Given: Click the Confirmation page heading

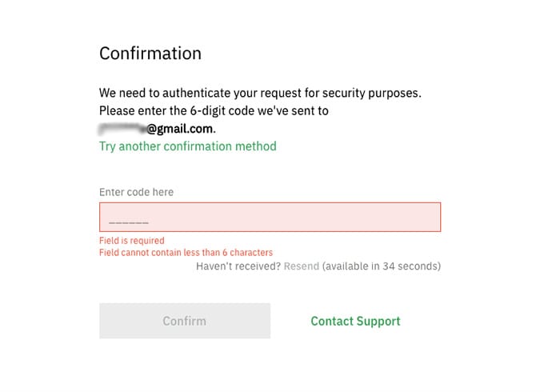Looking at the screenshot, I should 150,54.
